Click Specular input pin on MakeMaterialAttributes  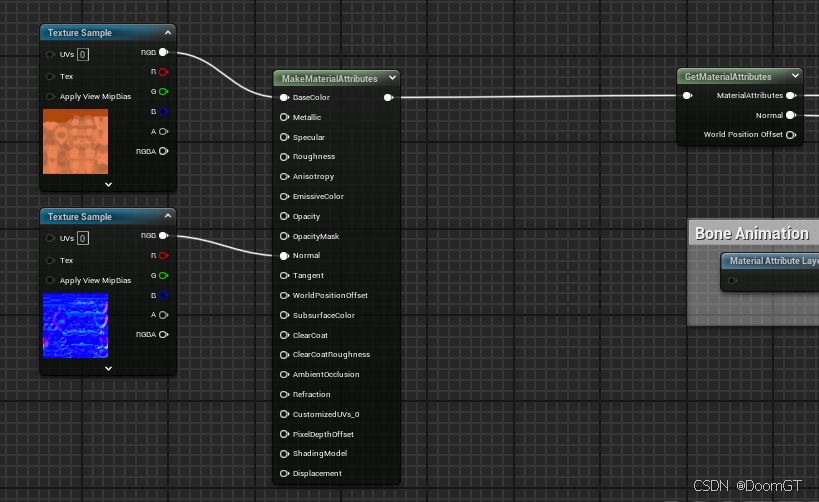click(x=284, y=137)
